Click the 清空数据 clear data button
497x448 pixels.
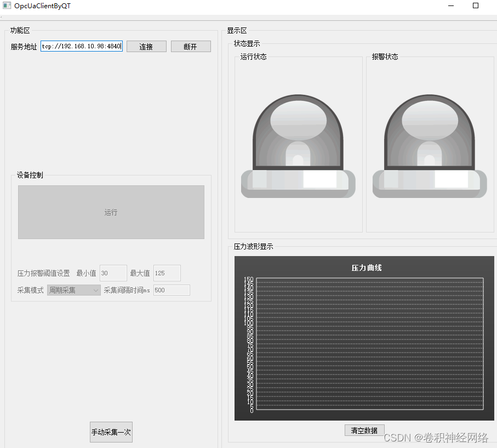coord(364,430)
